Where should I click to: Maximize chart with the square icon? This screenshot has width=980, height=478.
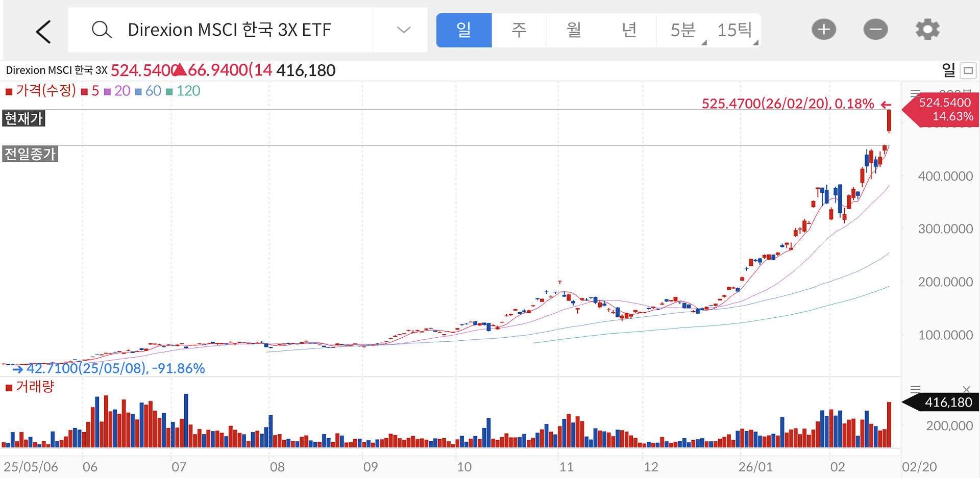click(x=968, y=70)
